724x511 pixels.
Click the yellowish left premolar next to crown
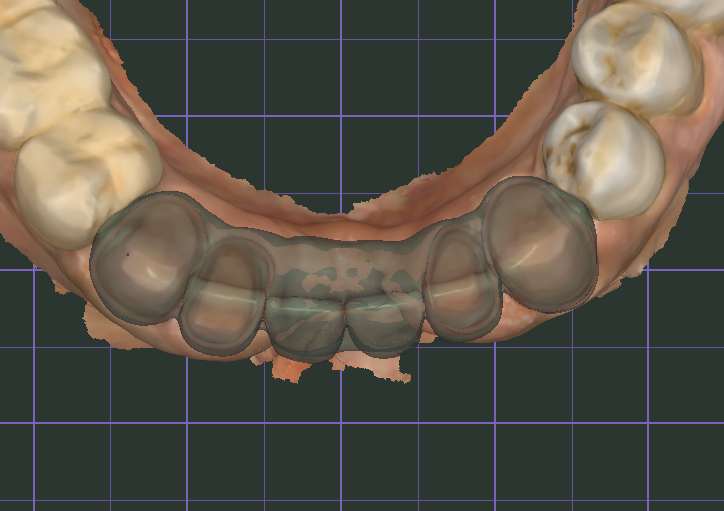tap(88, 178)
